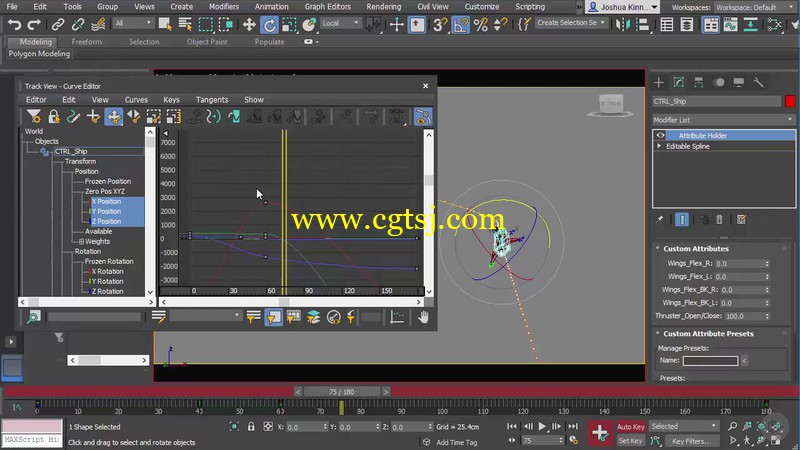Open the Graph Editors menu
800x450 pixels.
tap(328, 7)
